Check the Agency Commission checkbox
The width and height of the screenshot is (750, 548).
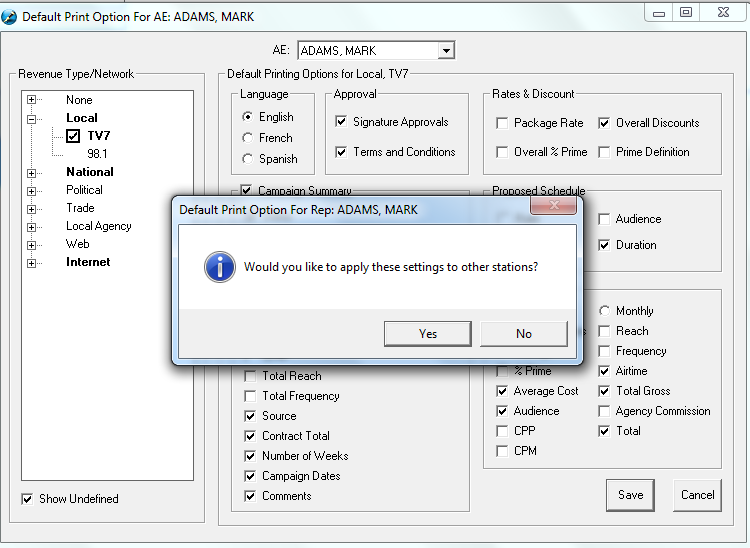coord(604,411)
